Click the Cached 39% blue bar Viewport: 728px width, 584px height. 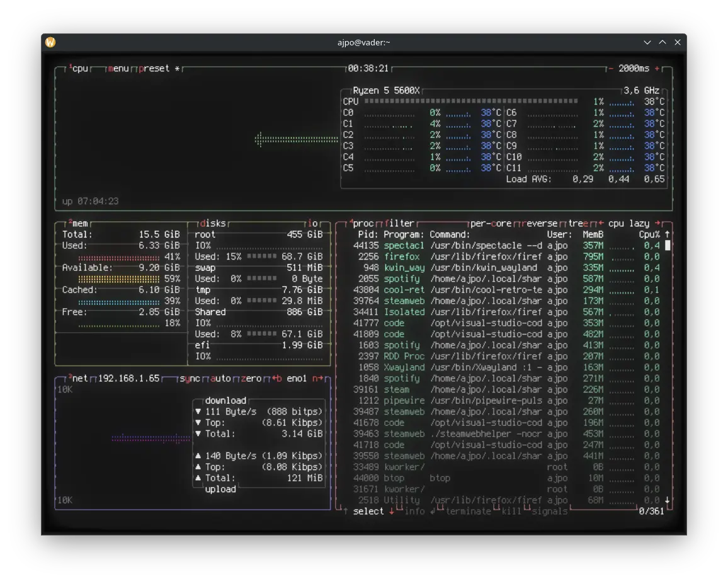(119, 302)
